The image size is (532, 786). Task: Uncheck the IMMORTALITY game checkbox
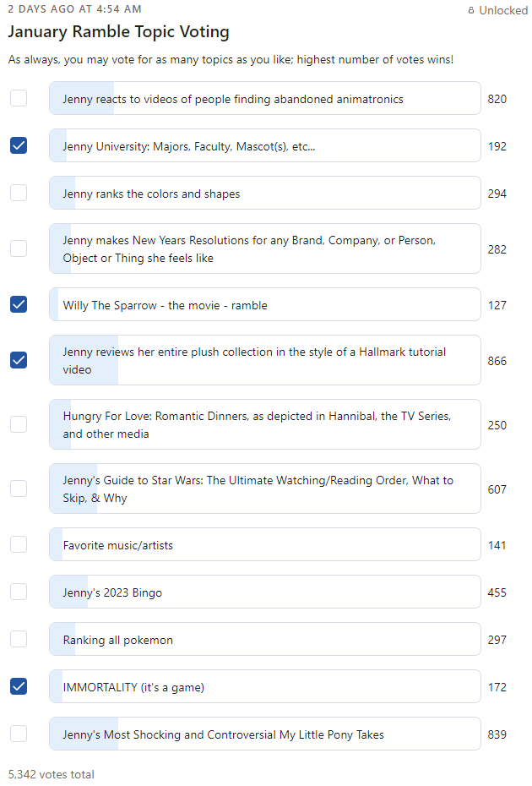tap(19, 686)
